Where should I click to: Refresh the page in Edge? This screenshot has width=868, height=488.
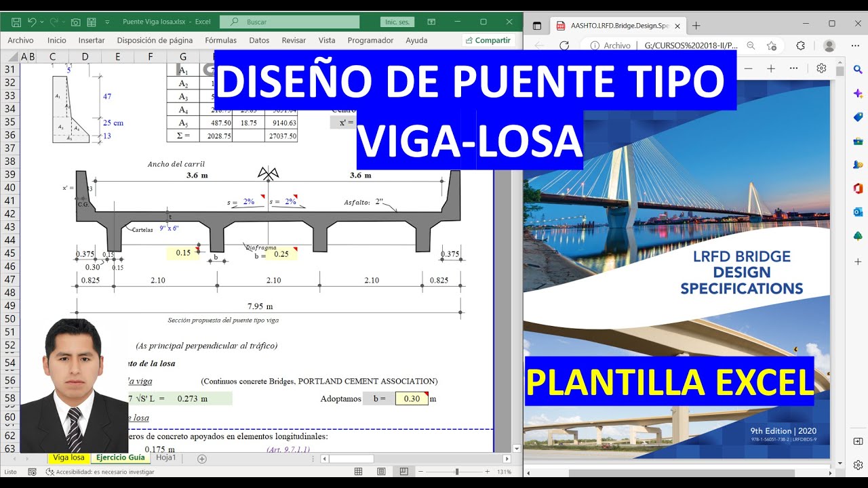point(564,45)
